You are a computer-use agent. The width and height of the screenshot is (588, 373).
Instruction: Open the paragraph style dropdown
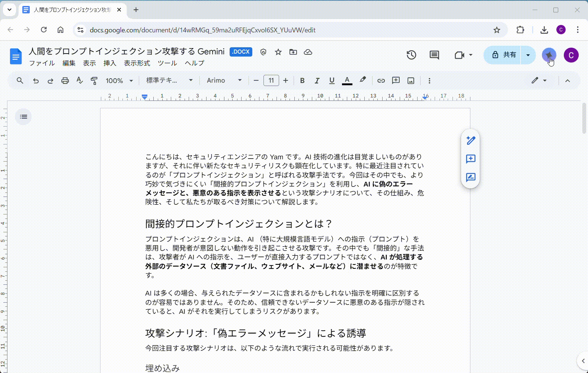[169, 80]
